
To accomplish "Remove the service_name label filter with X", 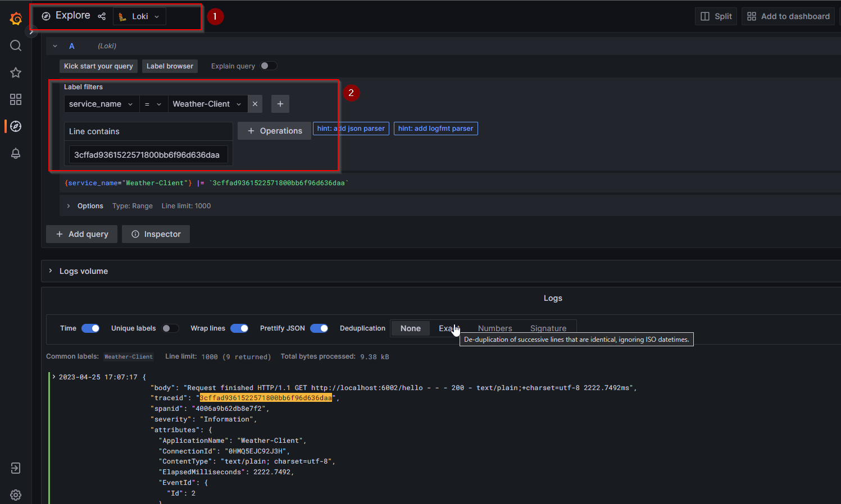I will pyautogui.click(x=255, y=104).
